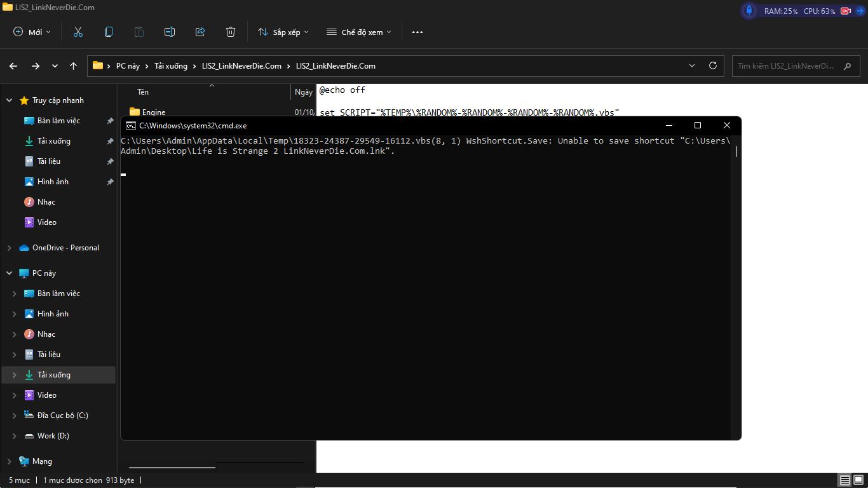Go up one folder level
The width and height of the screenshot is (868, 488).
(x=74, y=66)
